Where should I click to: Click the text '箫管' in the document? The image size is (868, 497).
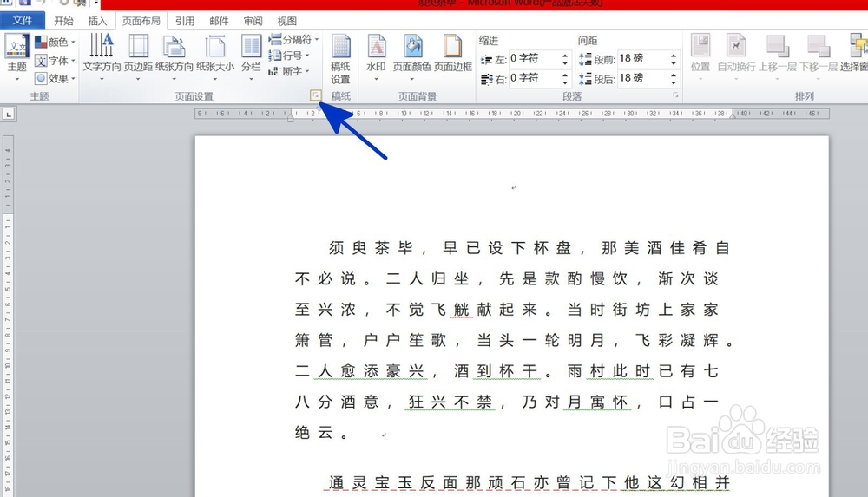pyautogui.click(x=314, y=340)
